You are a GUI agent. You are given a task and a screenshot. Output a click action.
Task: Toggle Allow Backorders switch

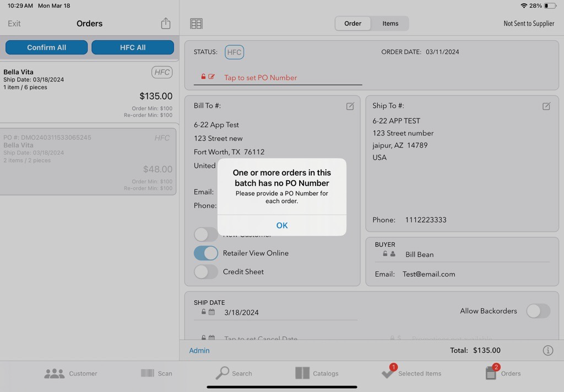coord(538,311)
